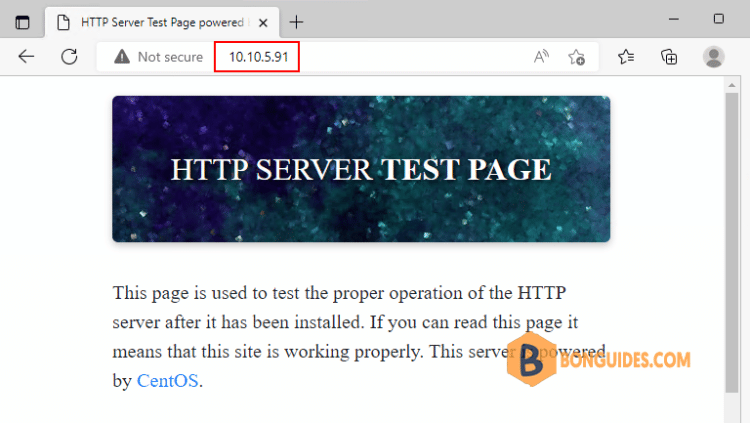Screen dimensions: 750x423
Task: Open the Favorites list icon
Action: pyautogui.click(x=626, y=57)
